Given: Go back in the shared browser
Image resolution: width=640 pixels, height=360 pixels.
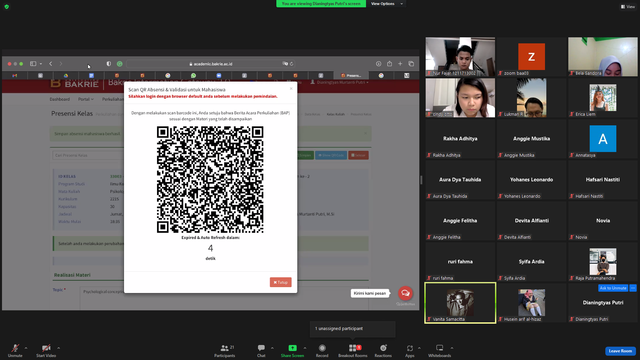Looking at the screenshot, I should (51, 64).
